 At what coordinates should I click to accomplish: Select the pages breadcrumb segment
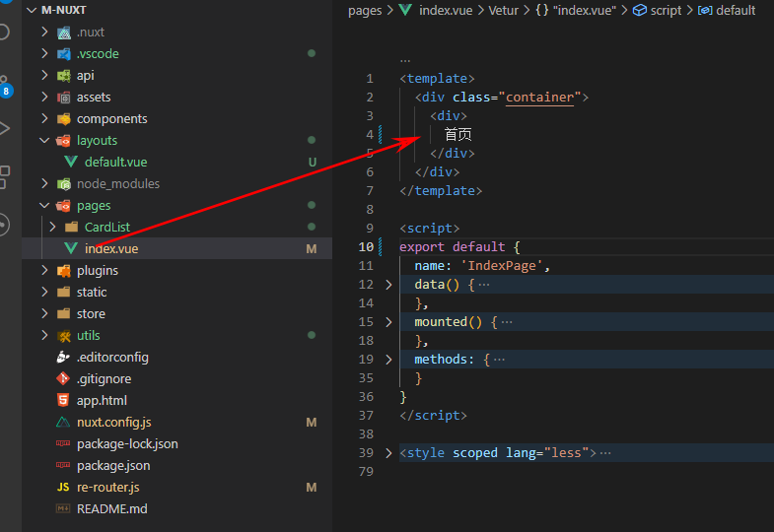tap(365, 10)
